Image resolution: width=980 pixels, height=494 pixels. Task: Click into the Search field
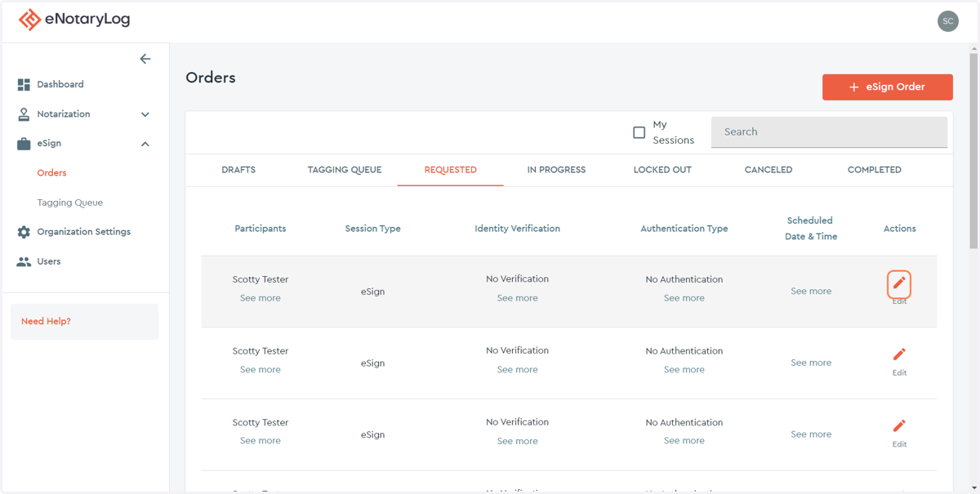click(x=829, y=132)
